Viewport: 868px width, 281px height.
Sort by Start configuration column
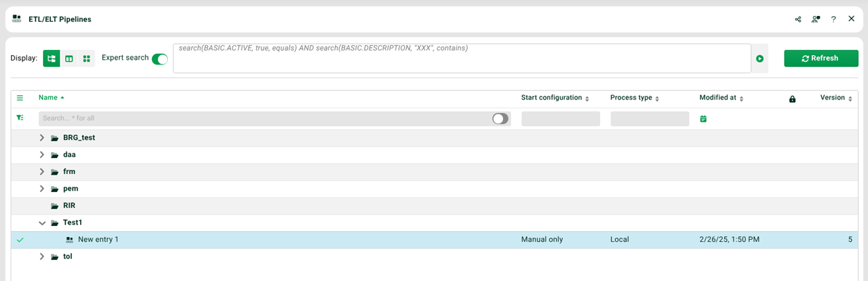555,98
